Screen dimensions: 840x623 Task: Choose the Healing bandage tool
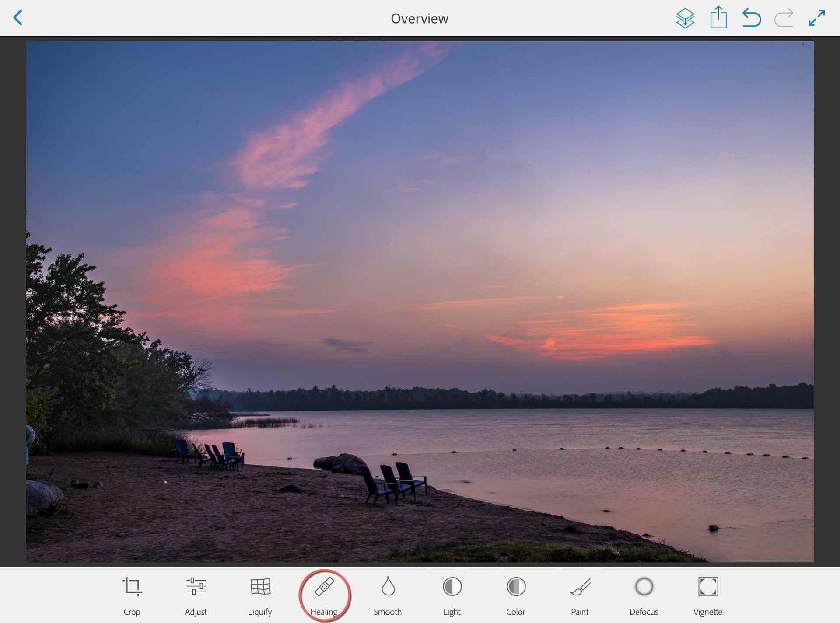click(x=324, y=596)
